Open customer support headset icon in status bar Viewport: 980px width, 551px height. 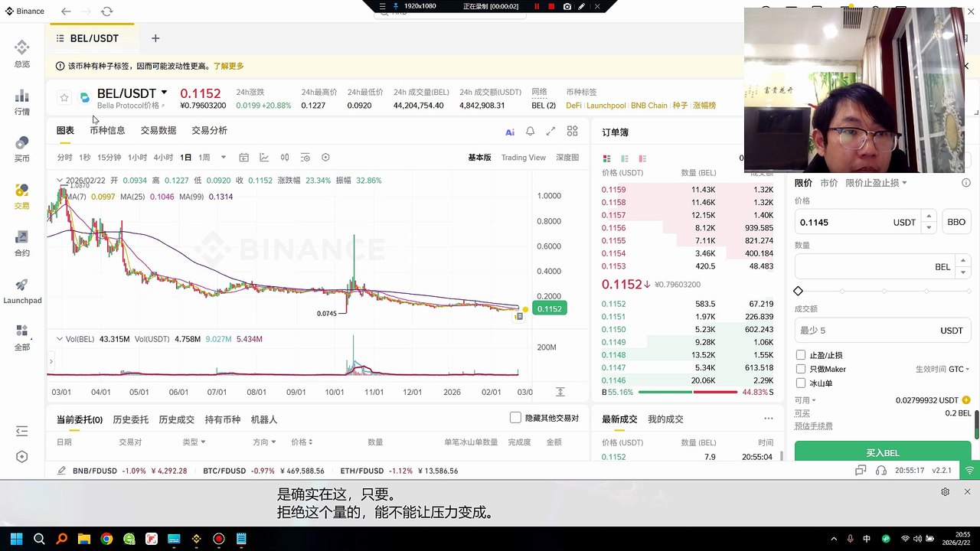pos(880,471)
